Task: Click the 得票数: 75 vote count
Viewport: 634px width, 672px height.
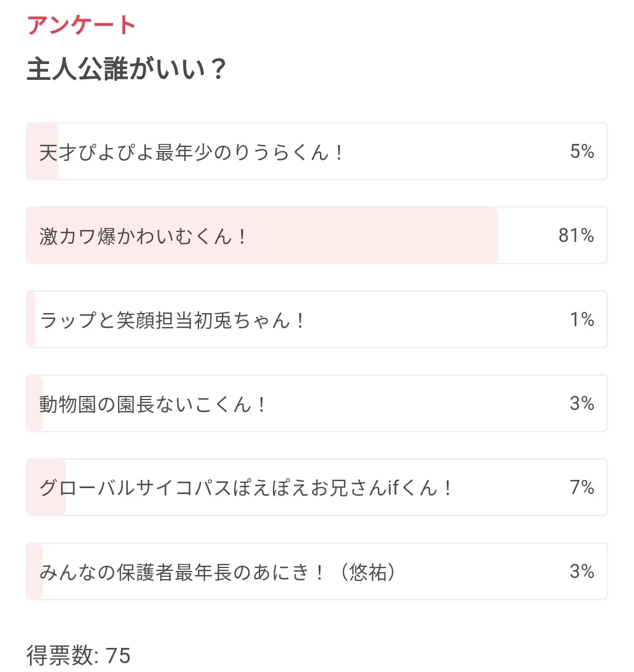Action: (78, 656)
